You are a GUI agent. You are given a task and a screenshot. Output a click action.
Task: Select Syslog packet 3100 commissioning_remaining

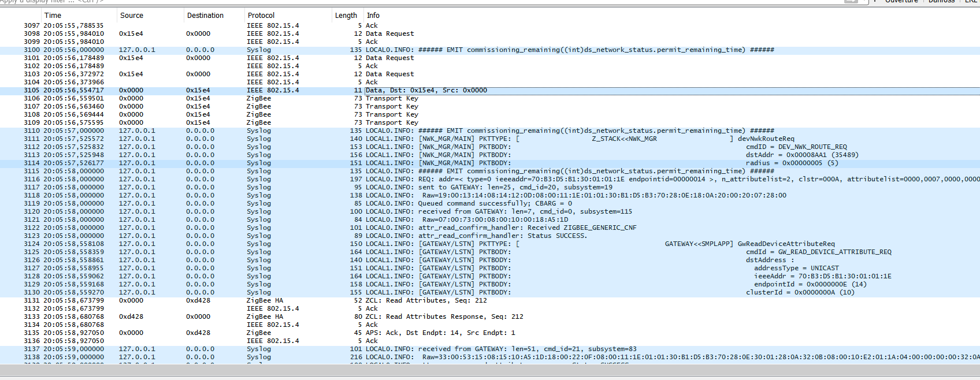[490, 50]
